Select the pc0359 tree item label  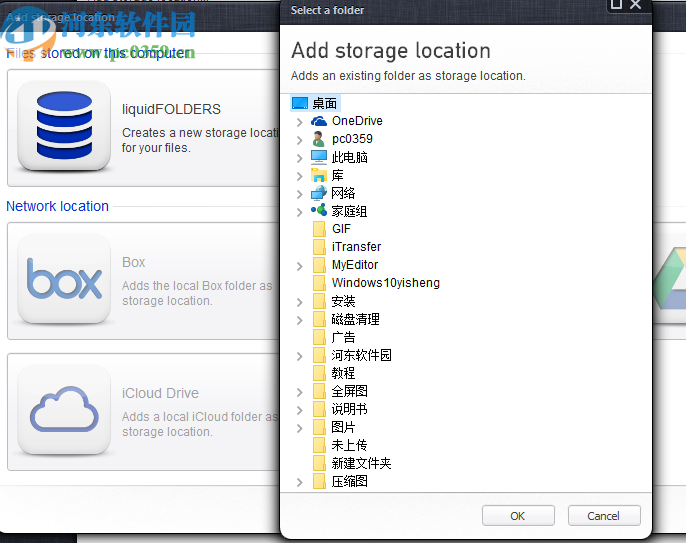(352, 139)
